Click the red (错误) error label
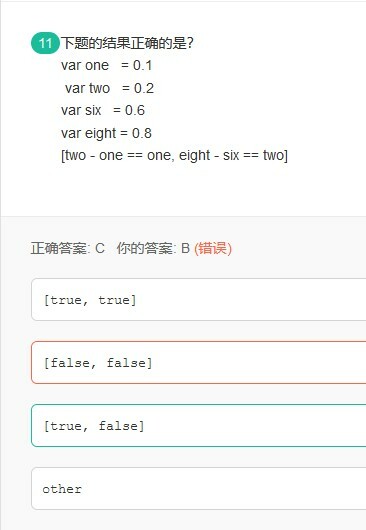Screen dimensions: 366x530 (x=213, y=248)
